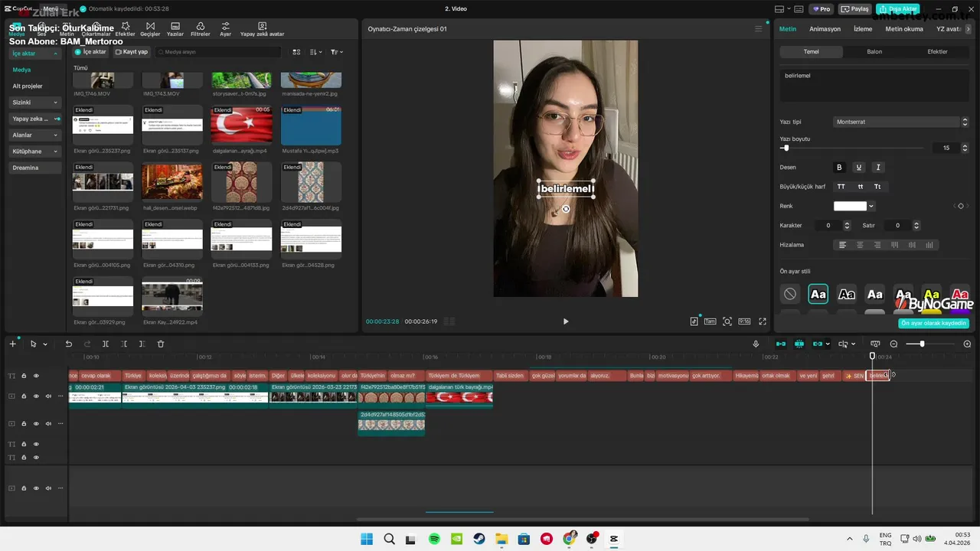Switch to the Animasyon tab

825,29
